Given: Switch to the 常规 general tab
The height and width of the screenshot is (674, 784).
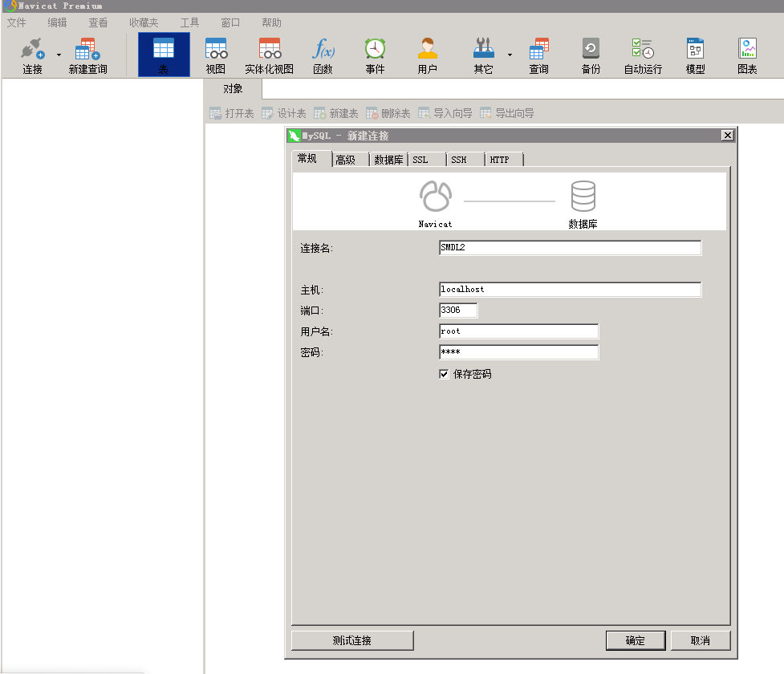Looking at the screenshot, I should [x=311, y=159].
